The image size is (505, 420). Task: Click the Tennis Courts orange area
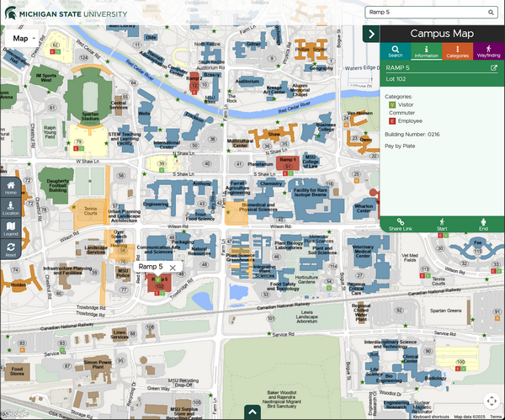point(90,211)
